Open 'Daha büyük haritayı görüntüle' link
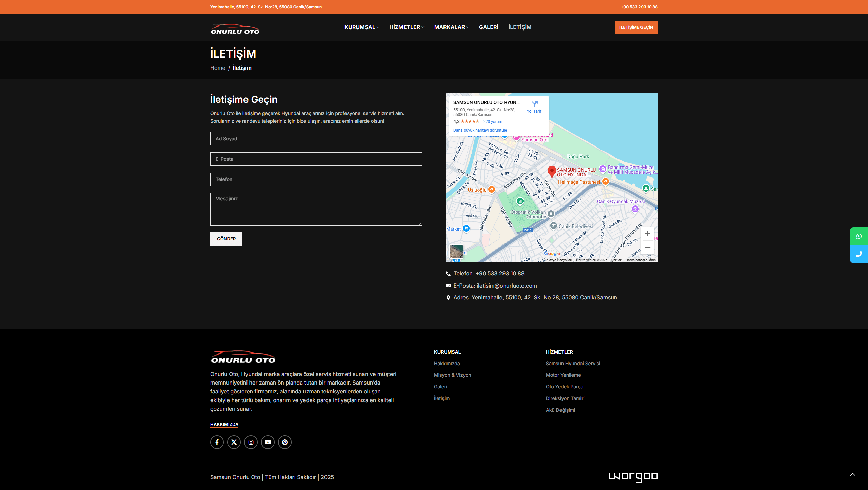The width and height of the screenshot is (868, 490). point(480,130)
